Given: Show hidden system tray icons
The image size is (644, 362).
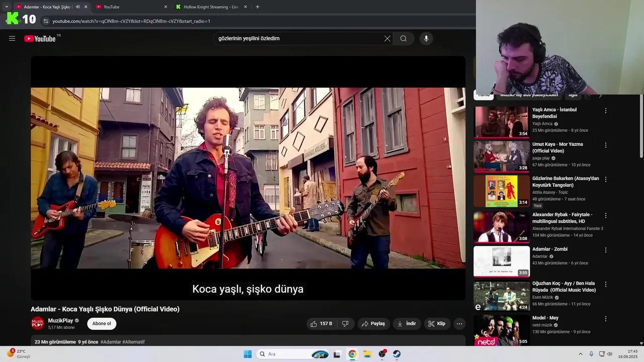Looking at the screenshot, I should pos(580,354).
